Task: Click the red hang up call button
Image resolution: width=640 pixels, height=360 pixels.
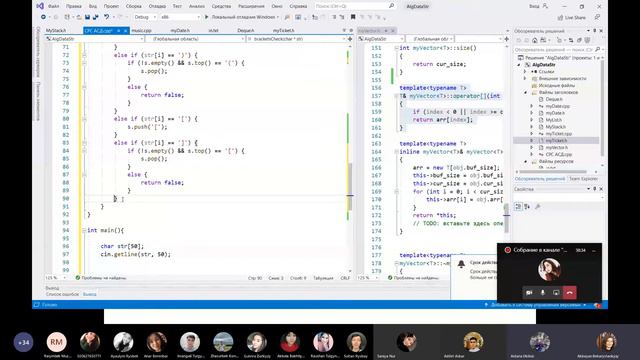Action: pos(570,293)
